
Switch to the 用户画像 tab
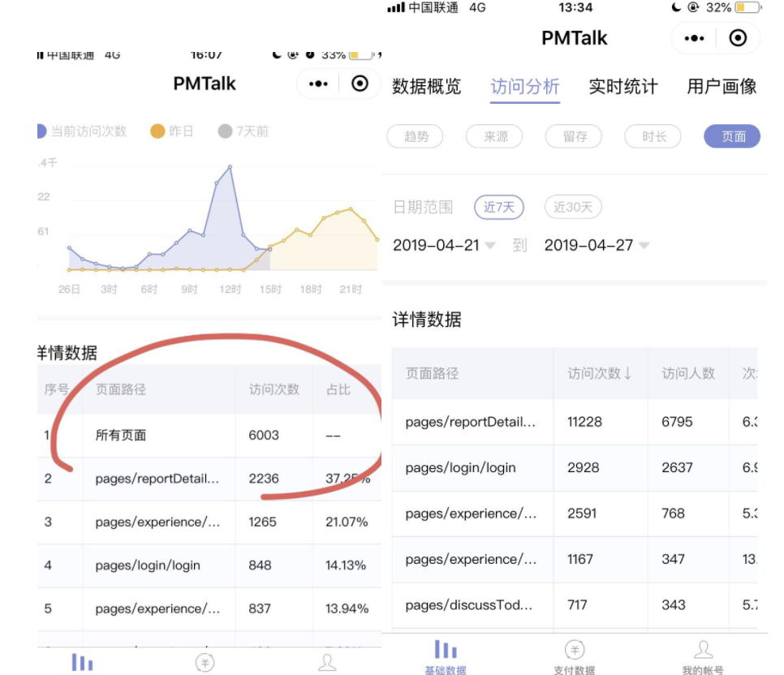point(721,87)
